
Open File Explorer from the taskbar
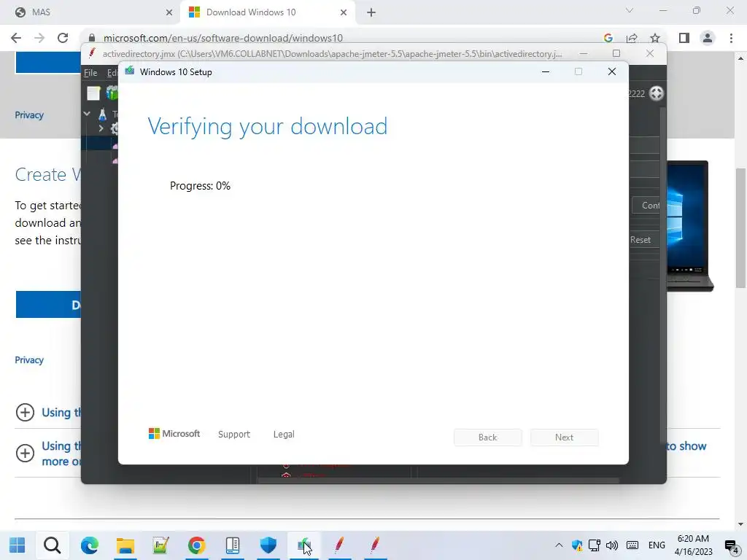point(125,545)
